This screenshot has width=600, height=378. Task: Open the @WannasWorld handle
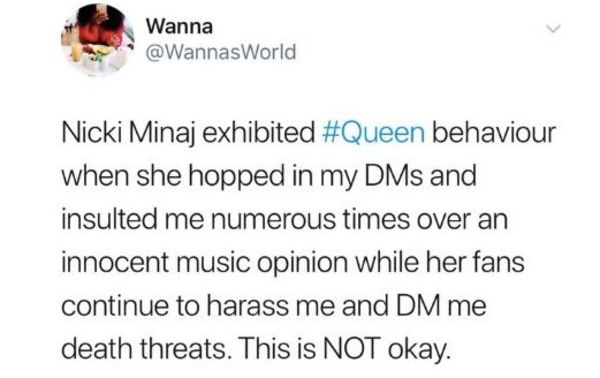tap(221, 52)
